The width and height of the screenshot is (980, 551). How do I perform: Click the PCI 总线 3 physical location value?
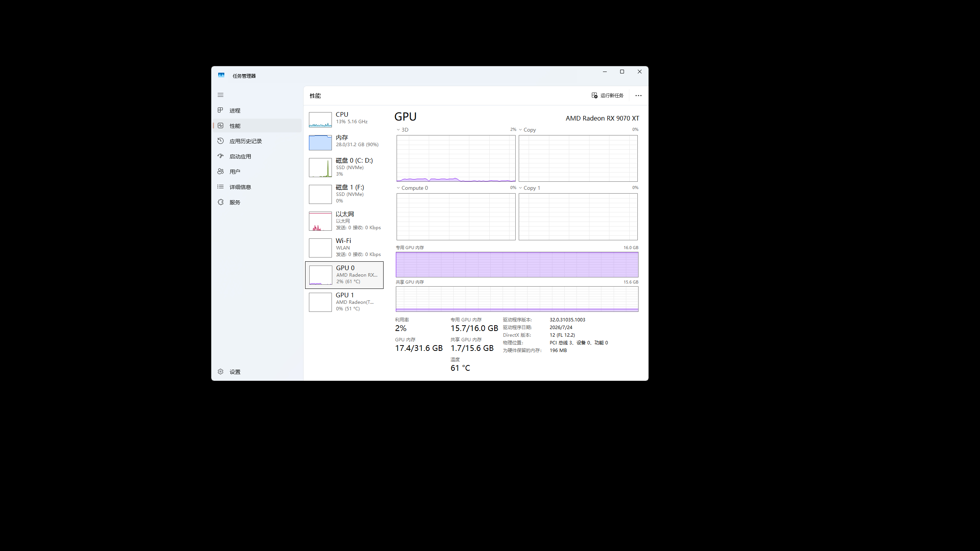tap(579, 343)
